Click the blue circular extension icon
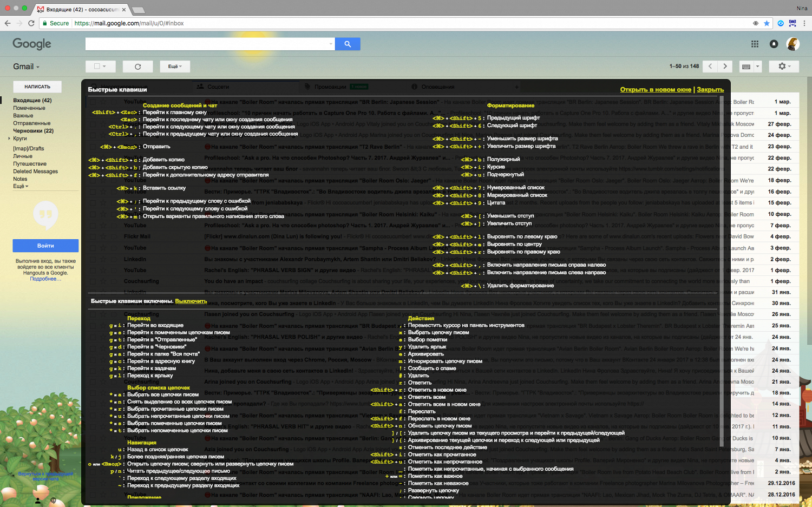 [x=781, y=23]
